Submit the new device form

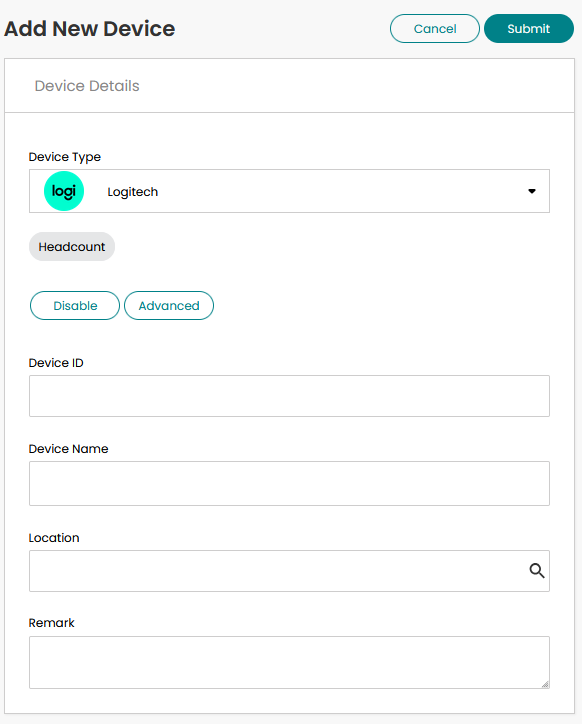pos(529,29)
